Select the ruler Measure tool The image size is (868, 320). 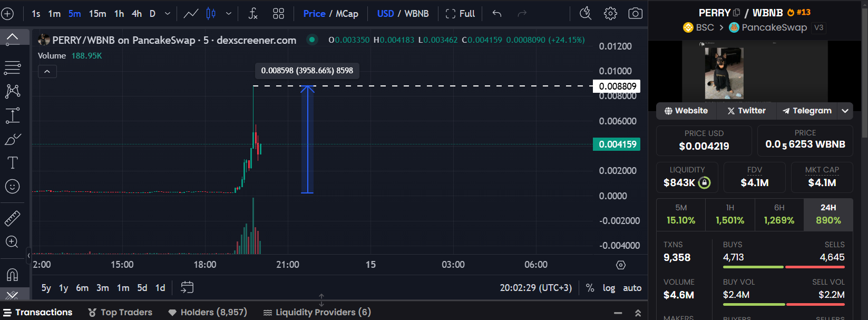[x=12, y=218]
